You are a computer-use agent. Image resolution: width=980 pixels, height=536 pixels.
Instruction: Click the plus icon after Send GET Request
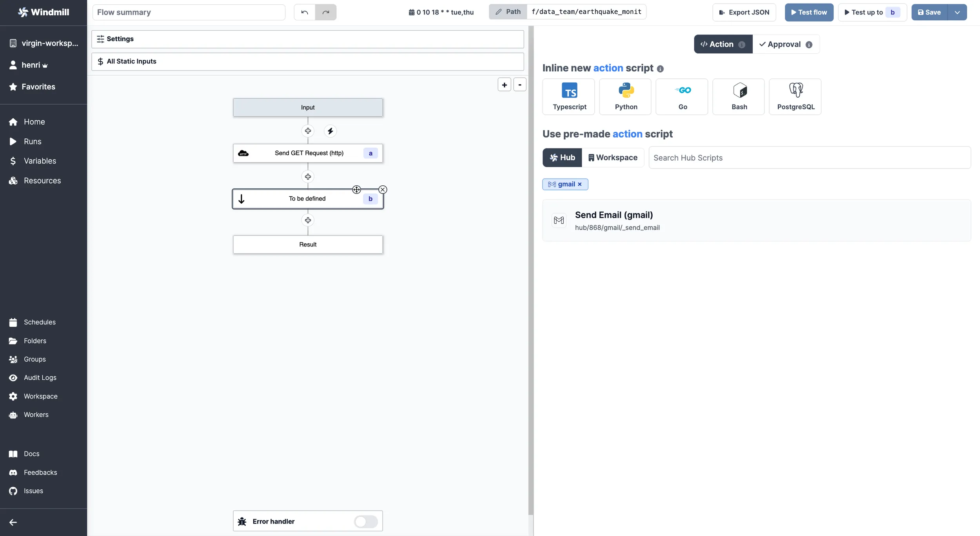pos(308,176)
